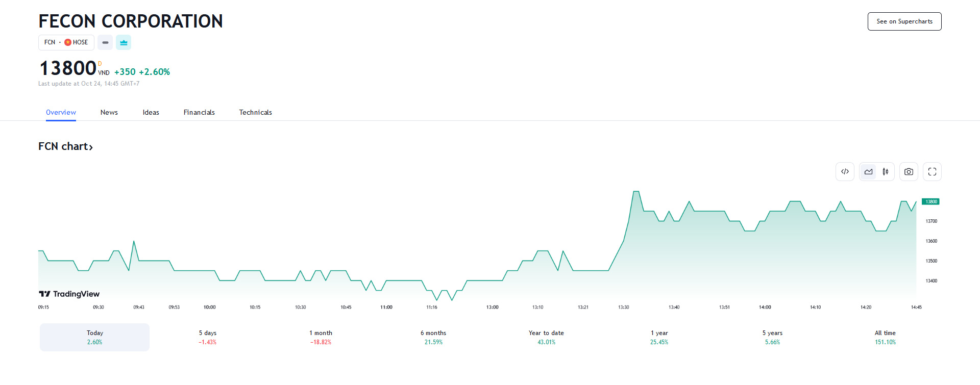Click the teal crown premium icon
Viewport: 980px width, 385px height.
tap(124, 42)
